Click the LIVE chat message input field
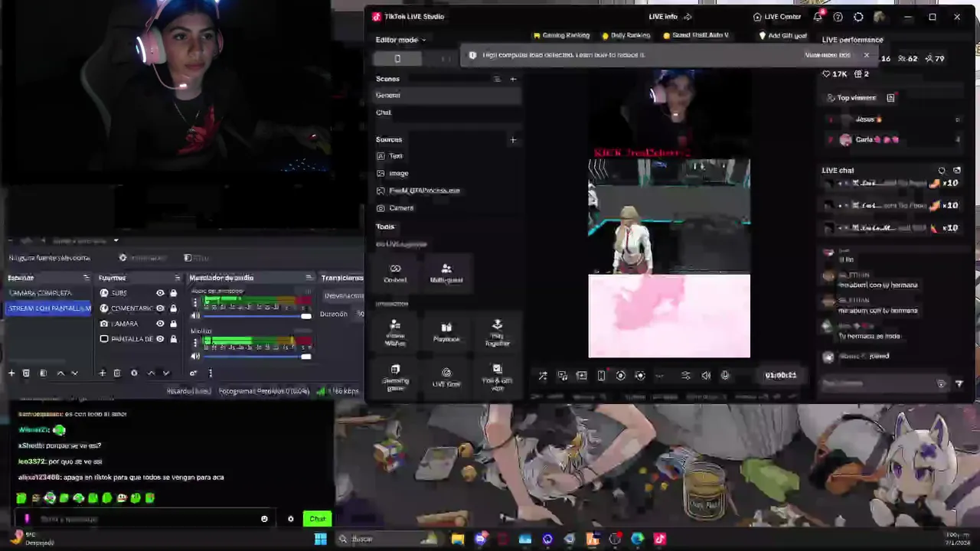The image size is (980, 551). pyautogui.click(x=879, y=384)
